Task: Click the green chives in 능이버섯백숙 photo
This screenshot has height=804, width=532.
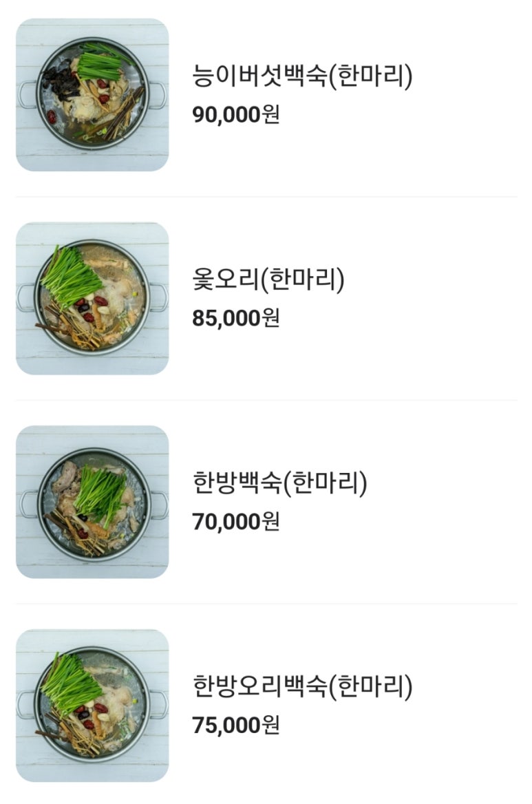Action: click(100, 64)
